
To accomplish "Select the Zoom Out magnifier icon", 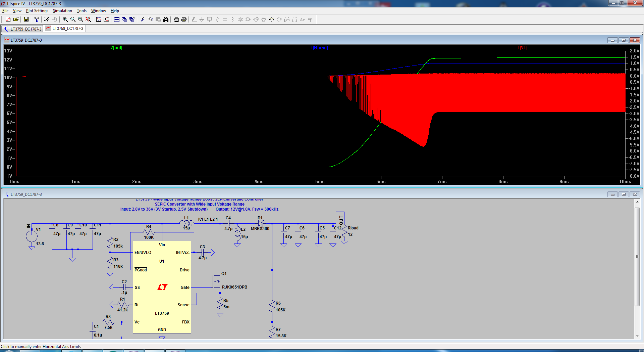I will (x=80, y=19).
